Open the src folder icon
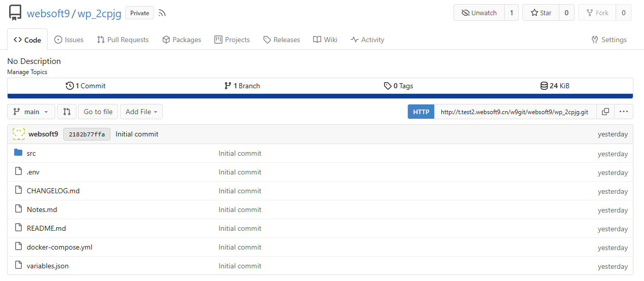 tap(19, 153)
